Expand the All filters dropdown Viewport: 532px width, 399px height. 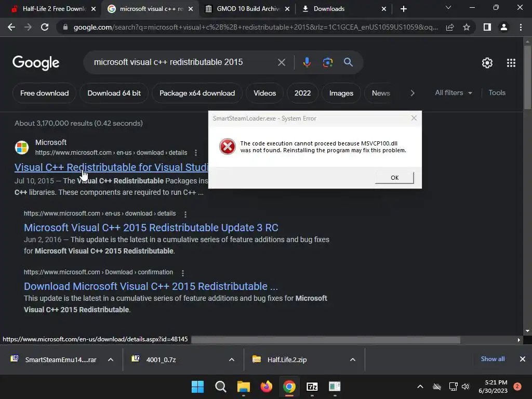454,92
